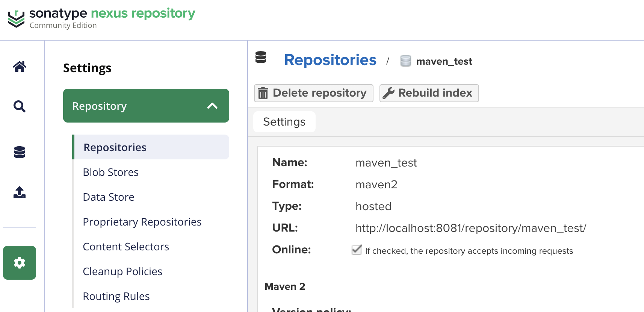Screen dimensions: 644x312
Task: Select Repositories in the settings menu
Action: pos(115,147)
